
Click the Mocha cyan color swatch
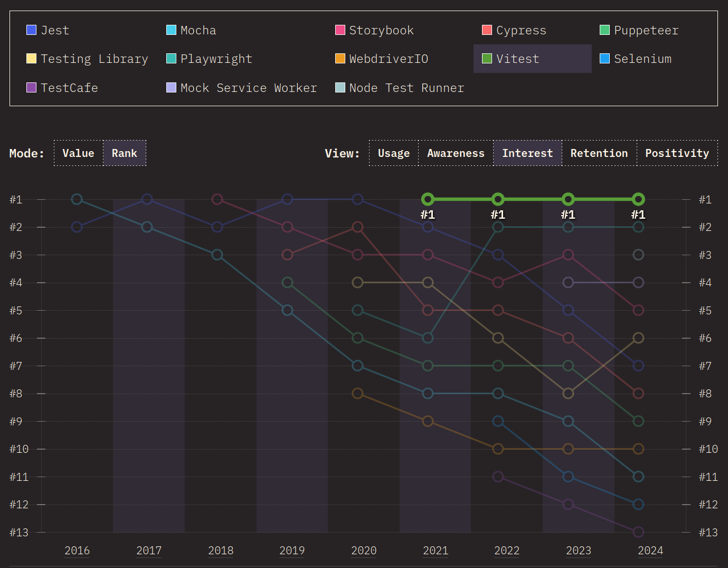[171, 30]
